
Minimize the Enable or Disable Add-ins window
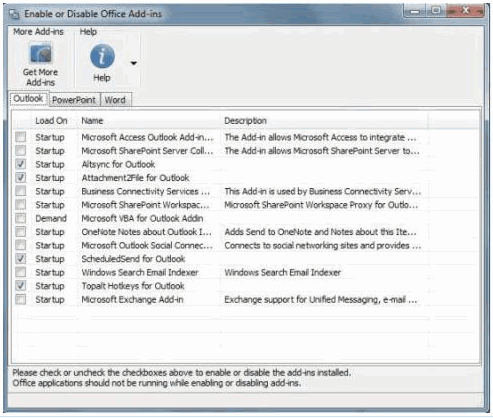pos(415,11)
